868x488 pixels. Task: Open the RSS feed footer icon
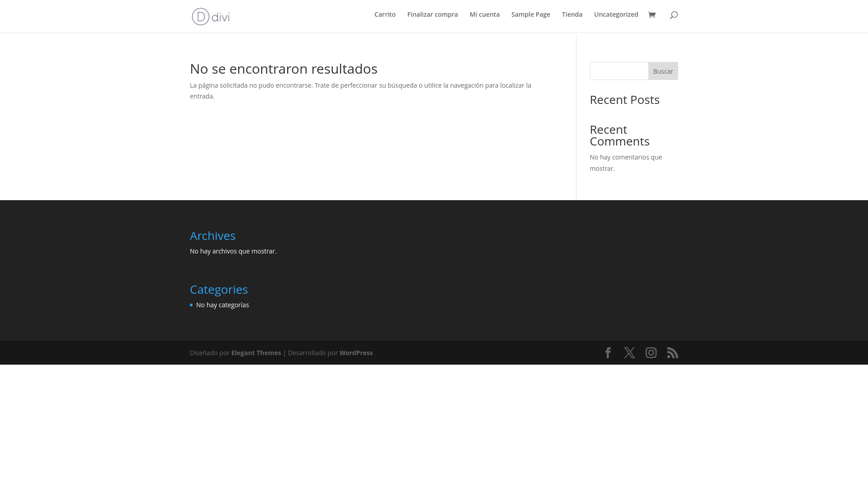coord(673,352)
